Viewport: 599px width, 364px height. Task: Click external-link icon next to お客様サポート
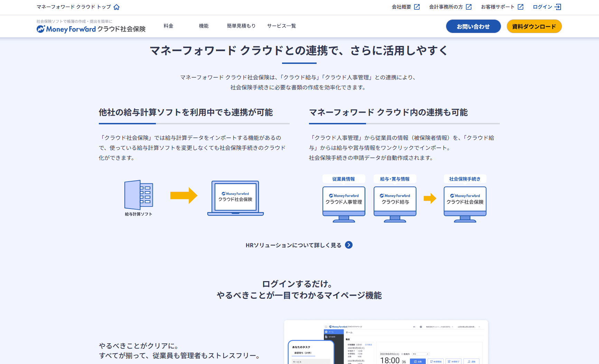[521, 7]
